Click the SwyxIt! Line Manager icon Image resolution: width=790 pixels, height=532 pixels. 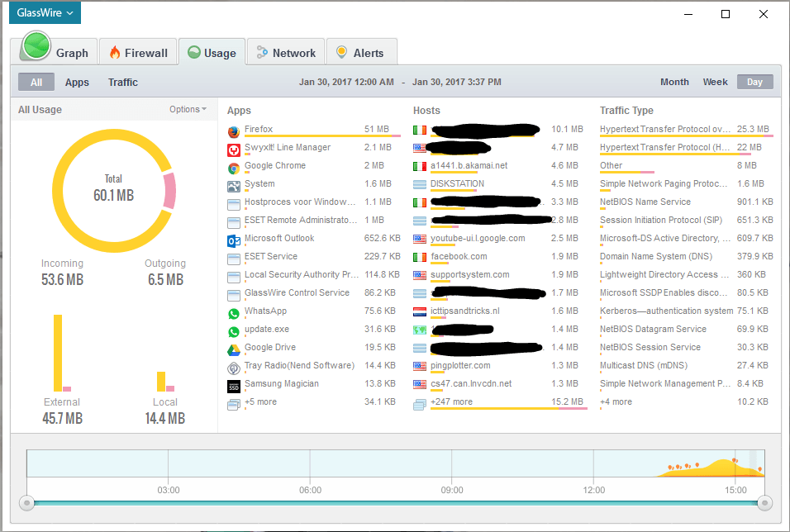[x=233, y=150]
